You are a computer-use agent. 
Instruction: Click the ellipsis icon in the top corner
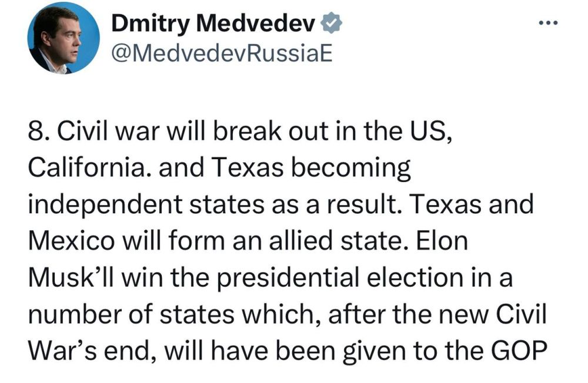(549, 22)
